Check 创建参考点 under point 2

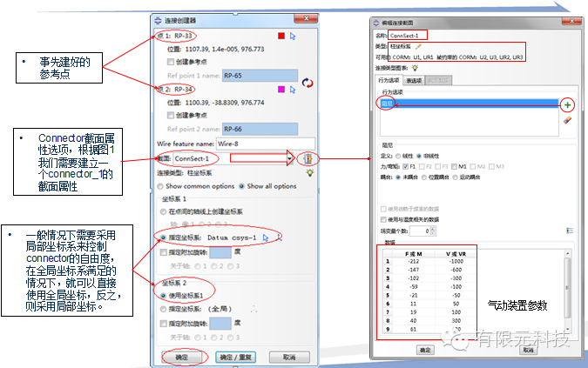(x=171, y=115)
